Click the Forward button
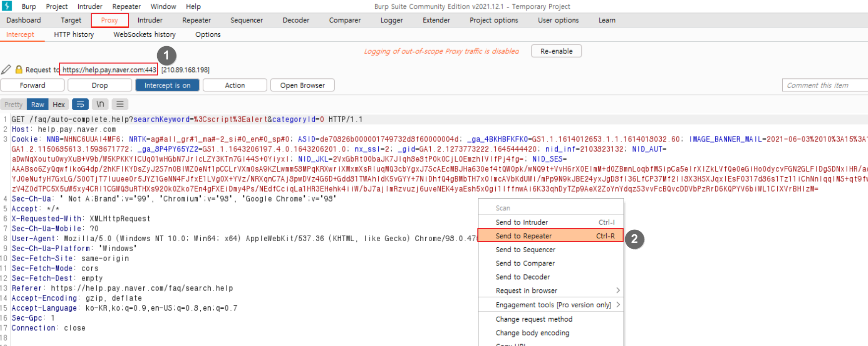868x346 pixels. point(33,85)
